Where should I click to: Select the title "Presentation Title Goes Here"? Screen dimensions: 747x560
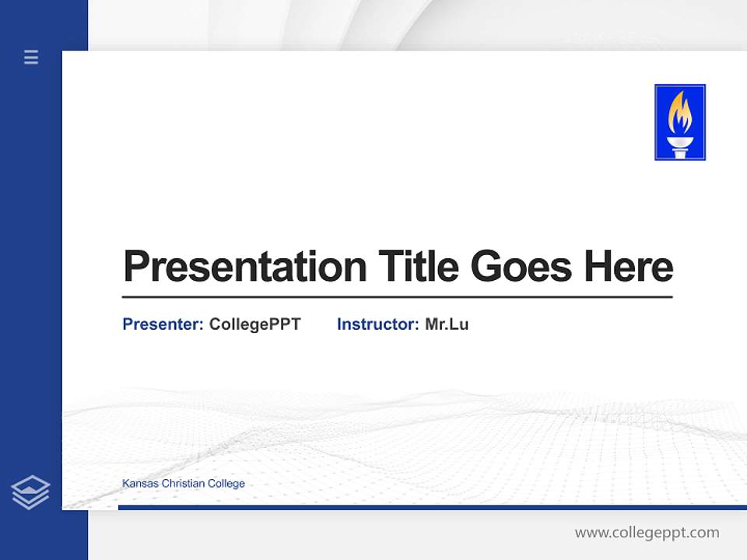point(398,266)
